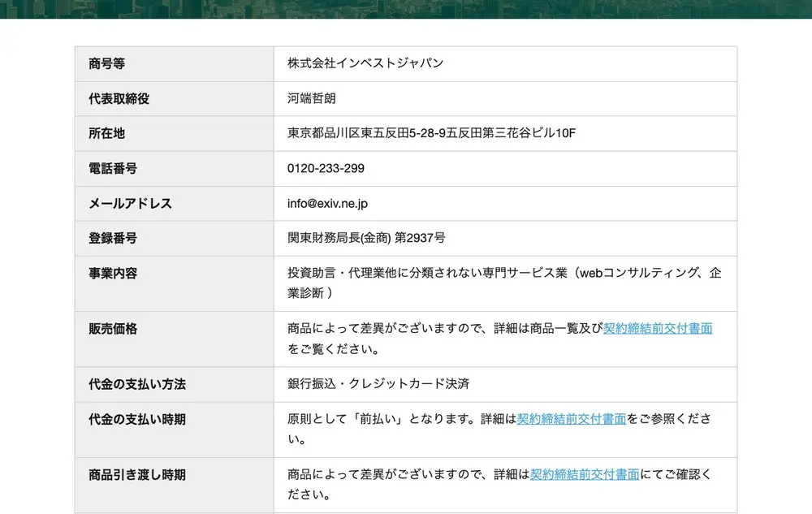The image size is (812, 514).
Task: Click the phone number 0120-233-299
Action: [326, 168]
